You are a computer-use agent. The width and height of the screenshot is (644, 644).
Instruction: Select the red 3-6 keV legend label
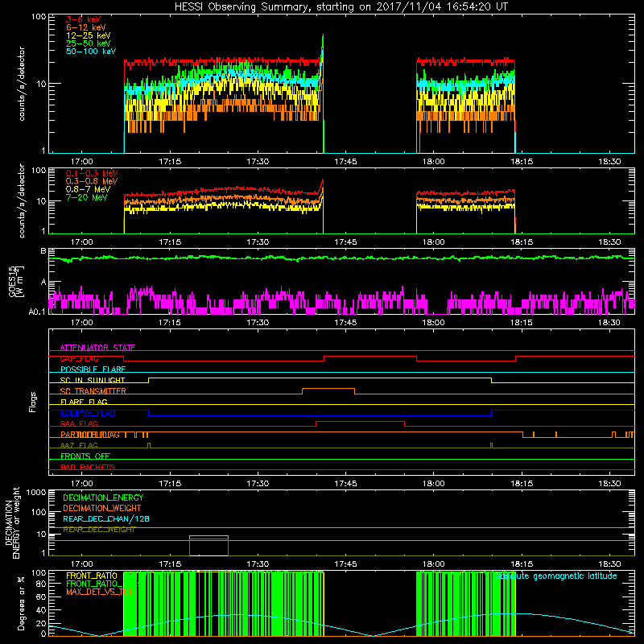[x=84, y=19]
